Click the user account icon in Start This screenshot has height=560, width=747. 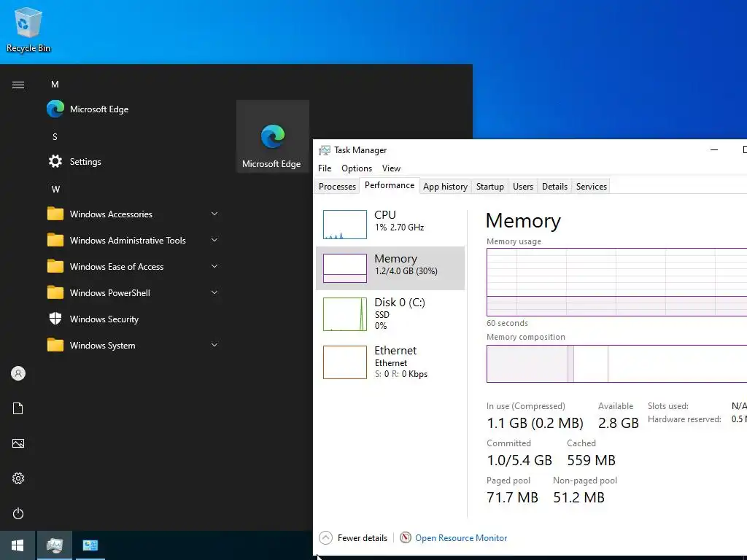pyautogui.click(x=18, y=373)
